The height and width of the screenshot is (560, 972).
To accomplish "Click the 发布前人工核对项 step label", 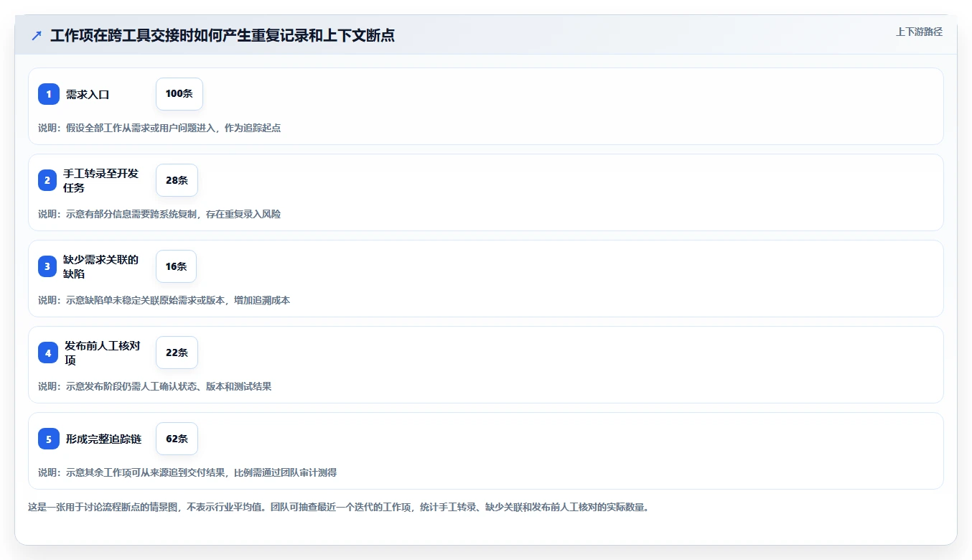I will tap(102, 353).
